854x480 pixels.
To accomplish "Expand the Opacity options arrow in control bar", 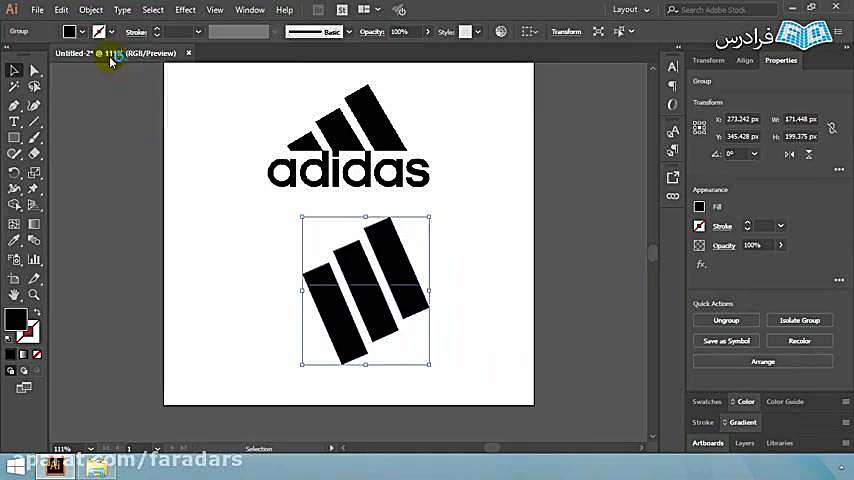I will pos(428,32).
